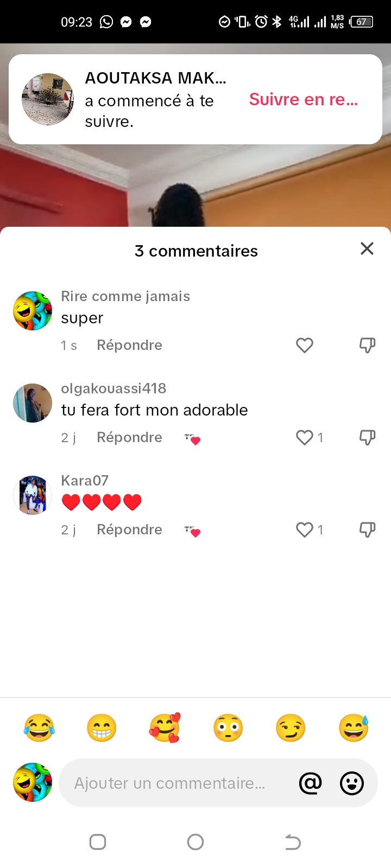Focus the "Ajouter un commentaire" field

(174, 783)
